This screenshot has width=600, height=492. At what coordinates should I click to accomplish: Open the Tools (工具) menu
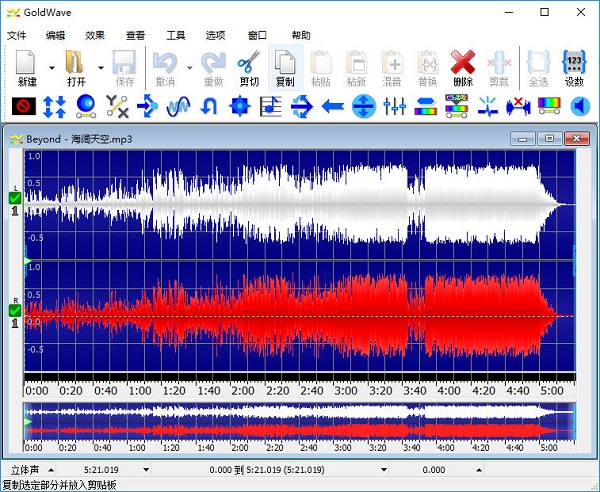(176, 34)
